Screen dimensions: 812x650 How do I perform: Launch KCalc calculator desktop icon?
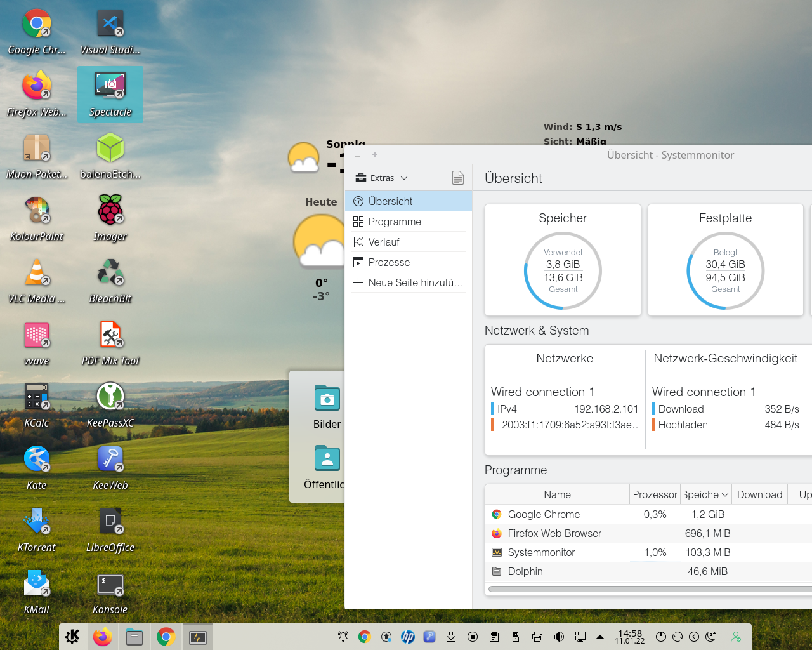click(x=37, y=405)
